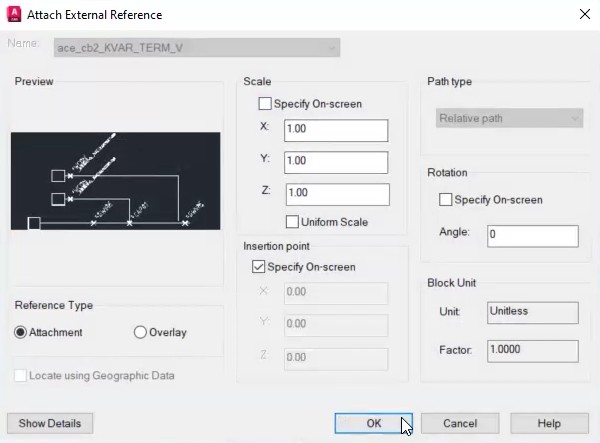Click the Scale X input field

pos(335,130)
